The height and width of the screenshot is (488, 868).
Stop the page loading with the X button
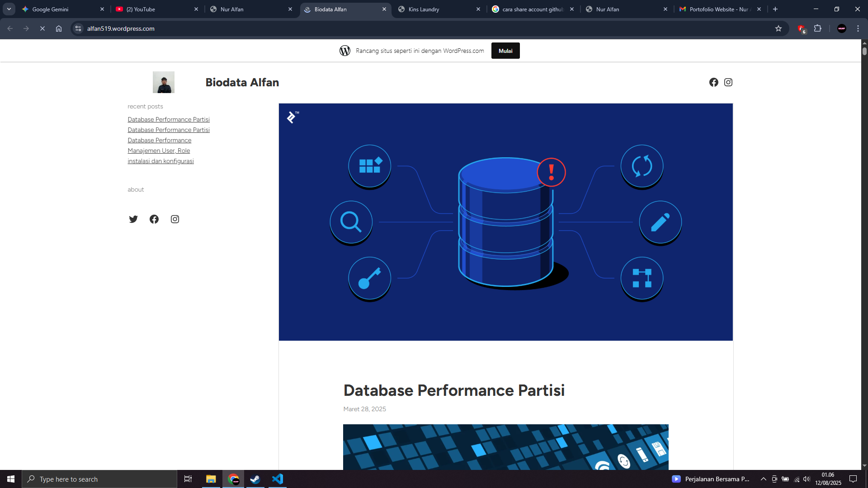point(42,28)
